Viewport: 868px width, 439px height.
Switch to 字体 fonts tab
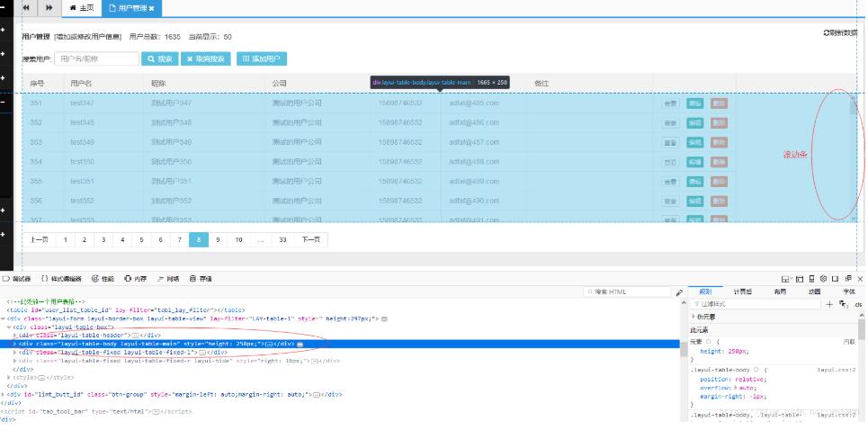848,291
